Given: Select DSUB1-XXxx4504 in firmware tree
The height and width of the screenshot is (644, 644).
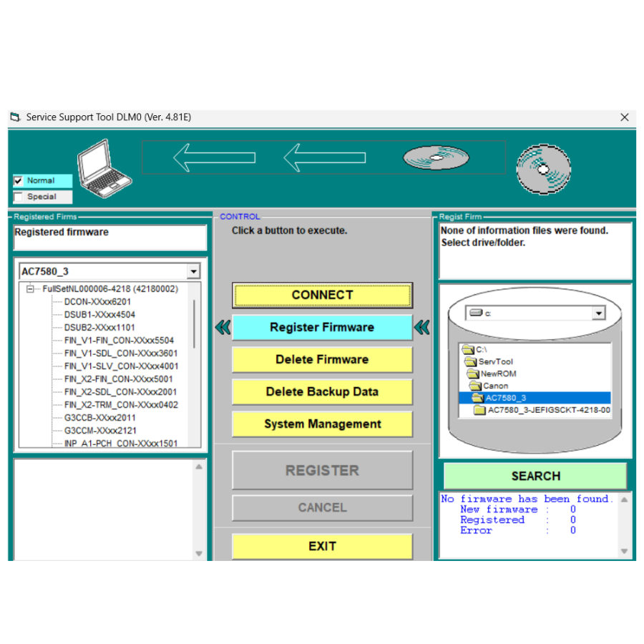Looking at the screenshot, I should pos(99,315).
